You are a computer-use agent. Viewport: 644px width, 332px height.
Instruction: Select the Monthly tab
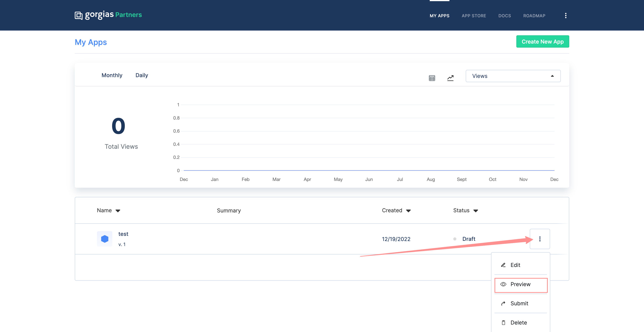(112, 75)
